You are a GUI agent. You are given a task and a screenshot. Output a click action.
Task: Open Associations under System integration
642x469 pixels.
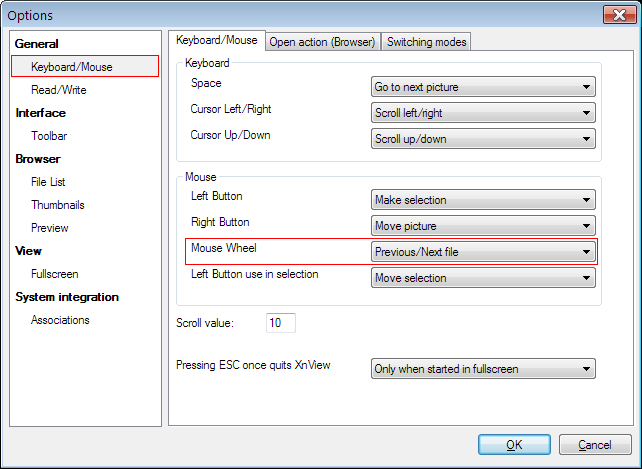(60, 320)
